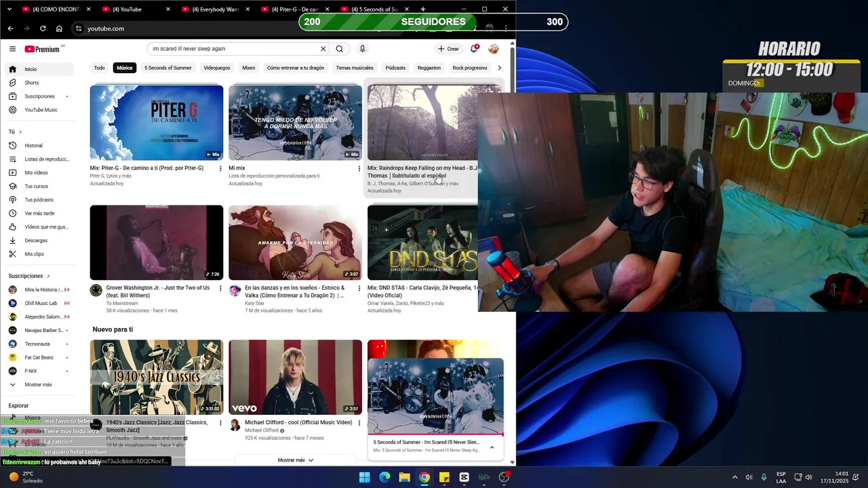Select the Cómo entrenar a tu dragón chip
The width and height of the screenshot is (868, 488).
296,68
